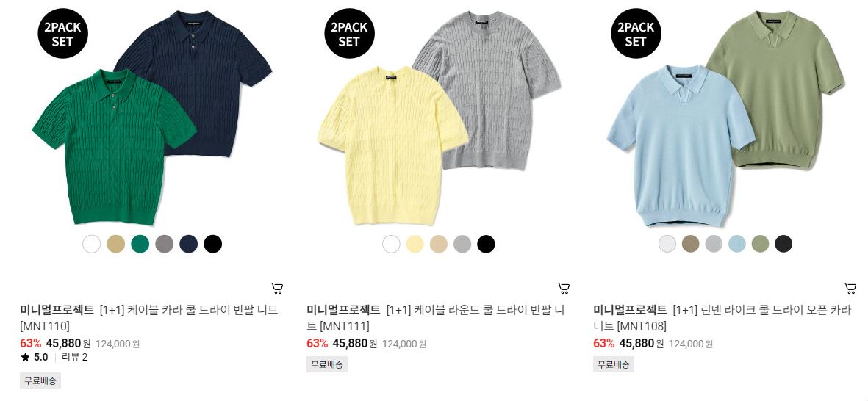Image resolution: width=868 pixels, height=401 pixels.
Task: Add MNT110 cable collar knit to cart
Action: pyautogui.click(x=277, y=288)
